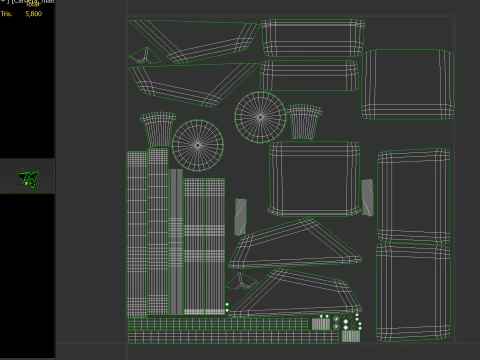
Task: Select the radial wheel UV island above the strips
Action: point(198,145)
